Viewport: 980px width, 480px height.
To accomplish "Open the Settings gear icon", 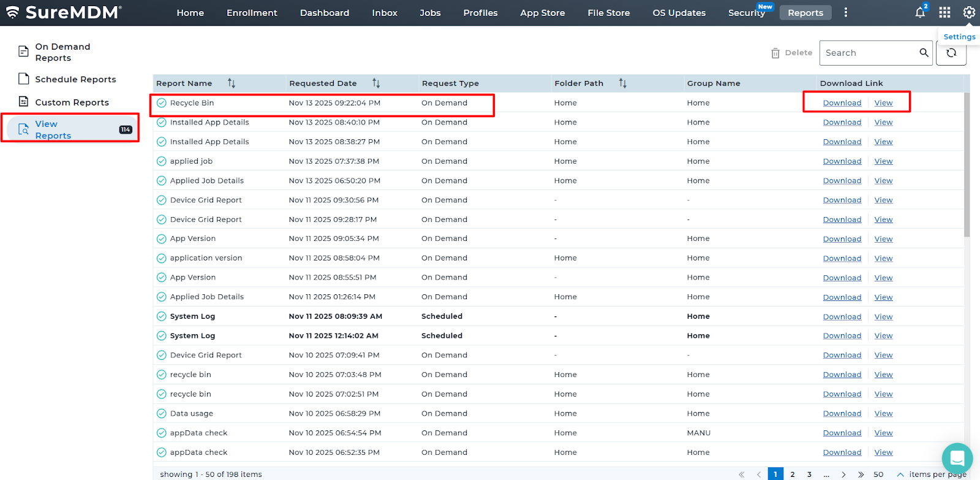I will [x=968, y=13].
